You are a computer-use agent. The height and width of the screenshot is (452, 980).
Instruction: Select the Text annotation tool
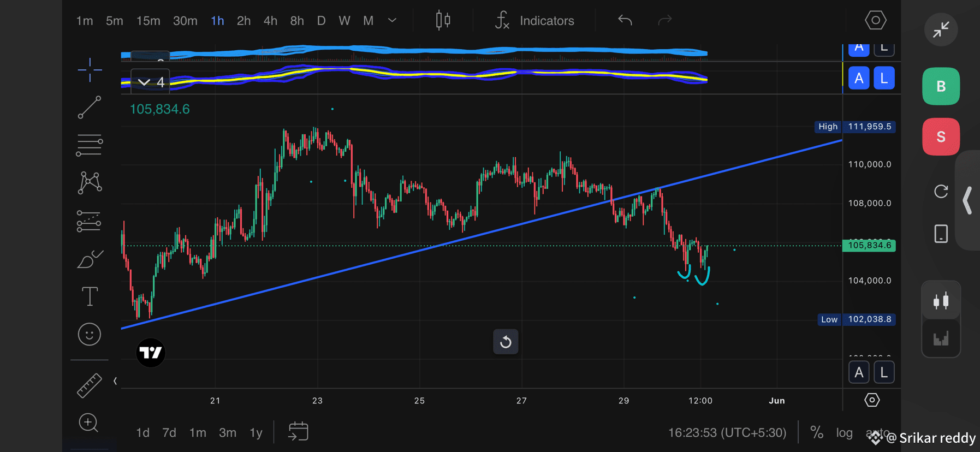[x=90, y=296]
